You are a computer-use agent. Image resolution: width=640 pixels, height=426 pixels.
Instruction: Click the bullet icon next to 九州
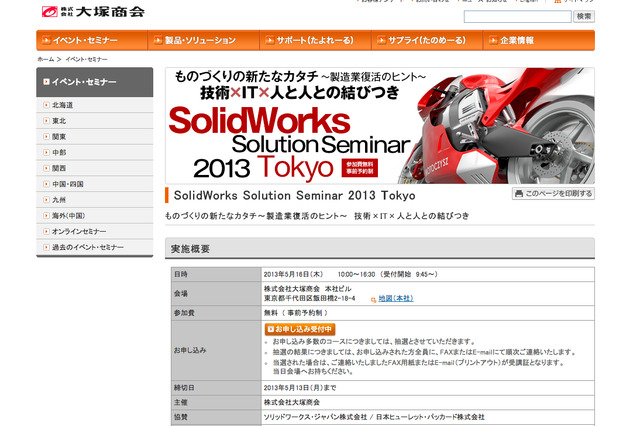click(47, 200)
